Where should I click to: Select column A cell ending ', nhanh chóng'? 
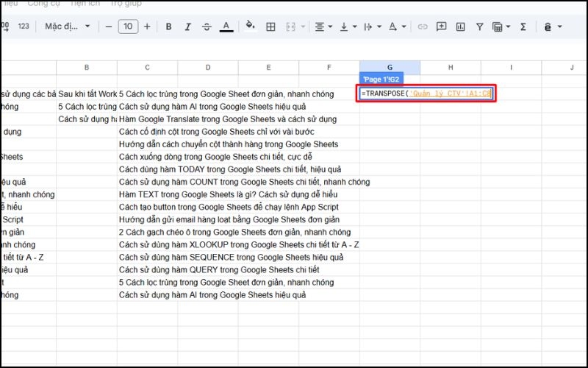29,194
